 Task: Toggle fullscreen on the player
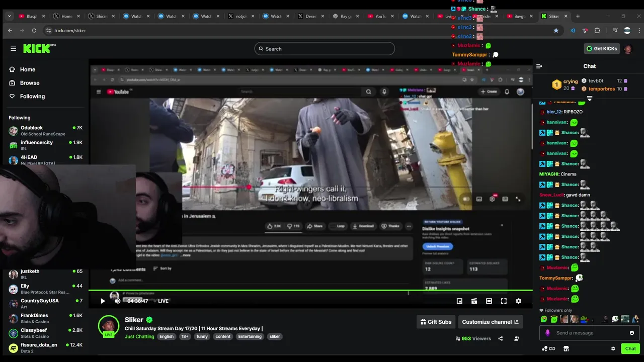pos(504,301)
